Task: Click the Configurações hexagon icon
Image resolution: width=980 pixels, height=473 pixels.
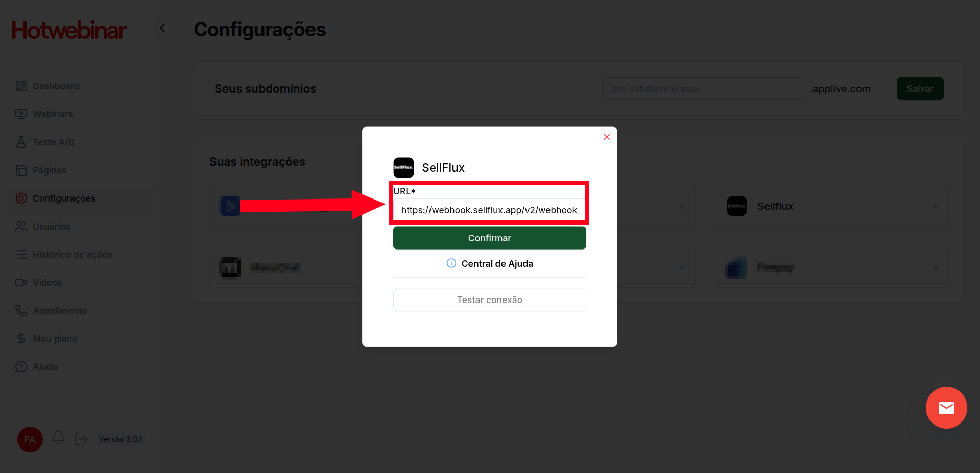Action: 21,198
